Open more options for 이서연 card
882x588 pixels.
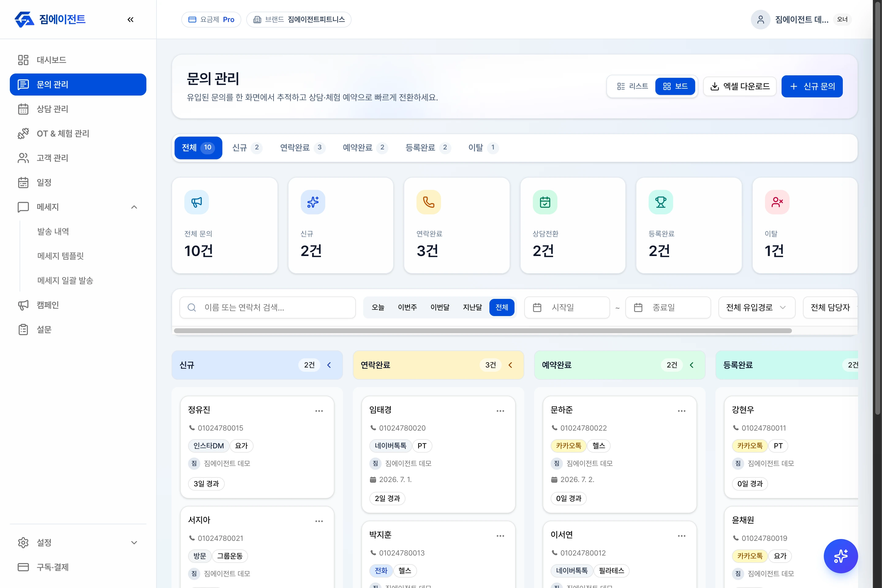coord(682,536)
